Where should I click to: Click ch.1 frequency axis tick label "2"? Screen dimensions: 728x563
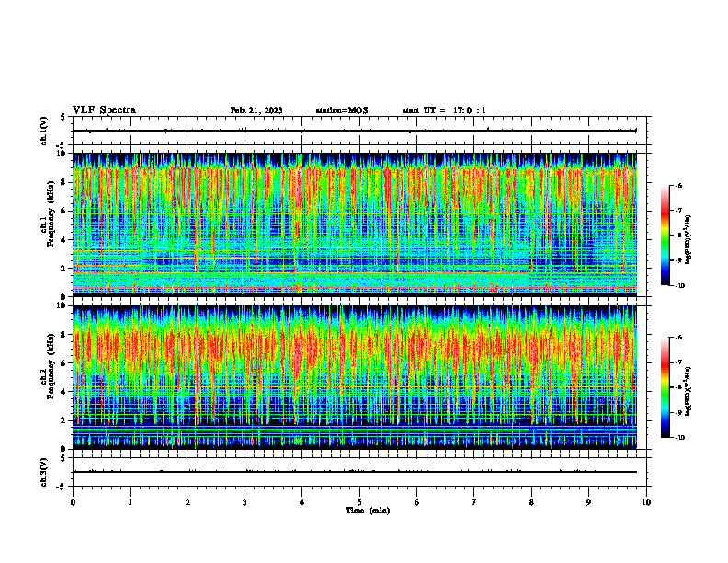click(x=64, y=268)
